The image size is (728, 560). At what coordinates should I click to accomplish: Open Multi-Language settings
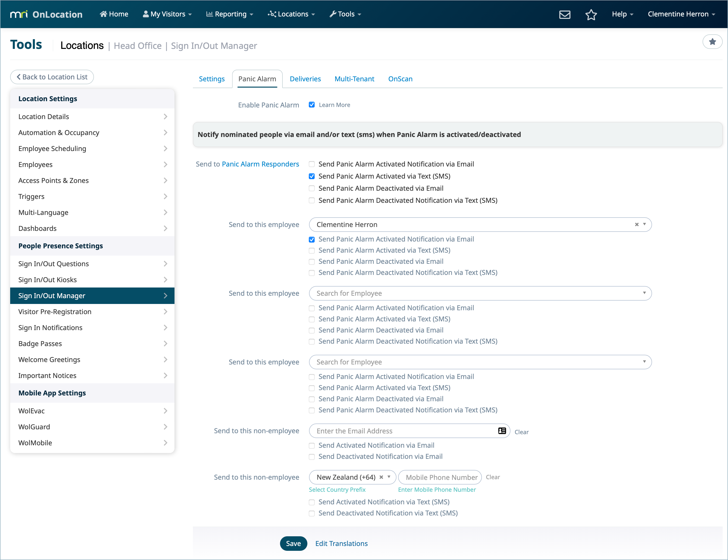(x=92, y=213)
